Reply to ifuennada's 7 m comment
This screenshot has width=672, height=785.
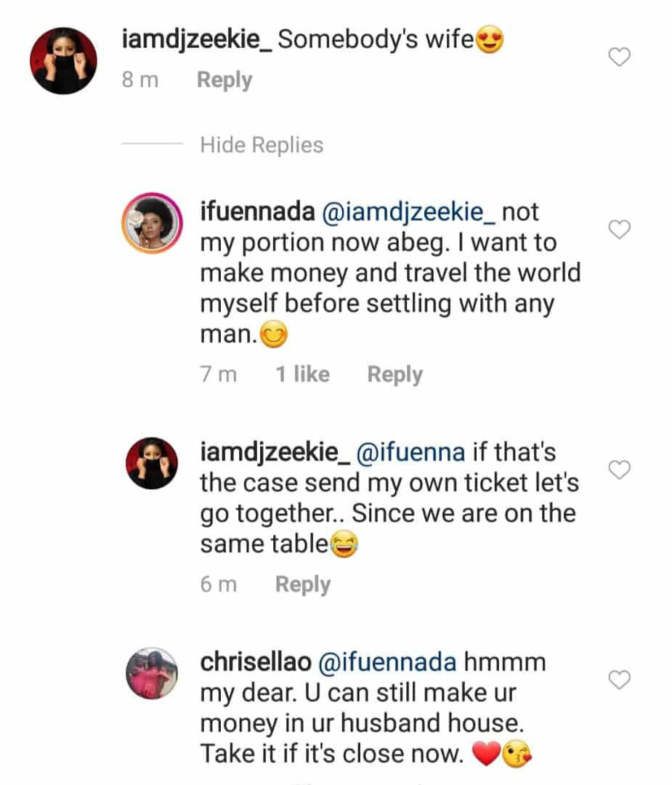pyautogui.click(x=394, y=374)
